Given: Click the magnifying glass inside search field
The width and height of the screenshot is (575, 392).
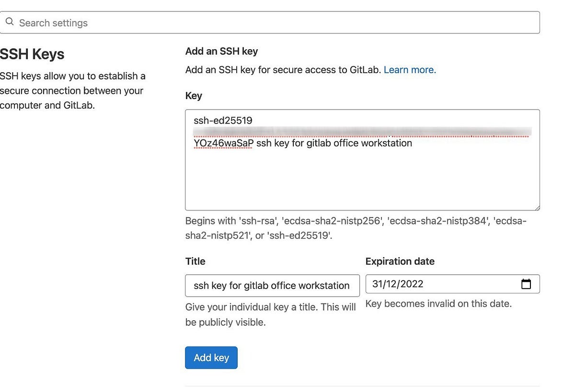Looking at the screenshot, I should [x=10, y=22].
